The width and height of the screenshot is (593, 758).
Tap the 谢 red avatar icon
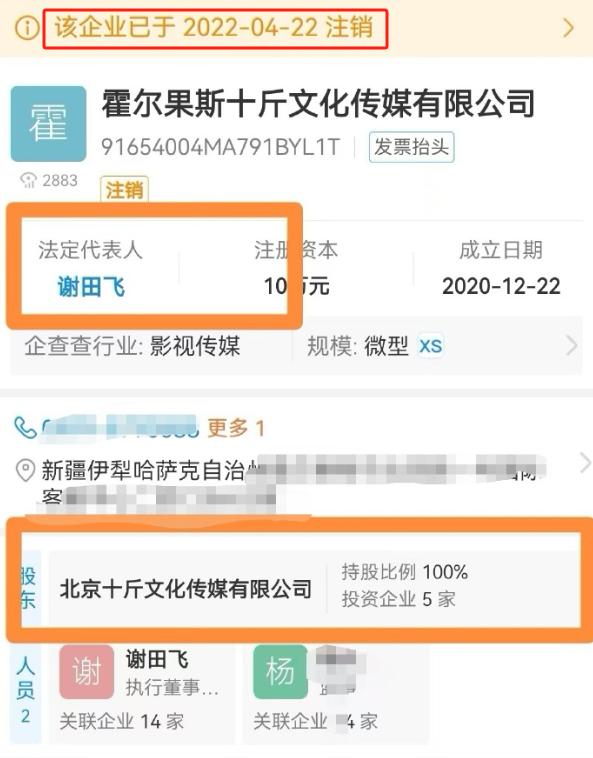pos(87,672)
